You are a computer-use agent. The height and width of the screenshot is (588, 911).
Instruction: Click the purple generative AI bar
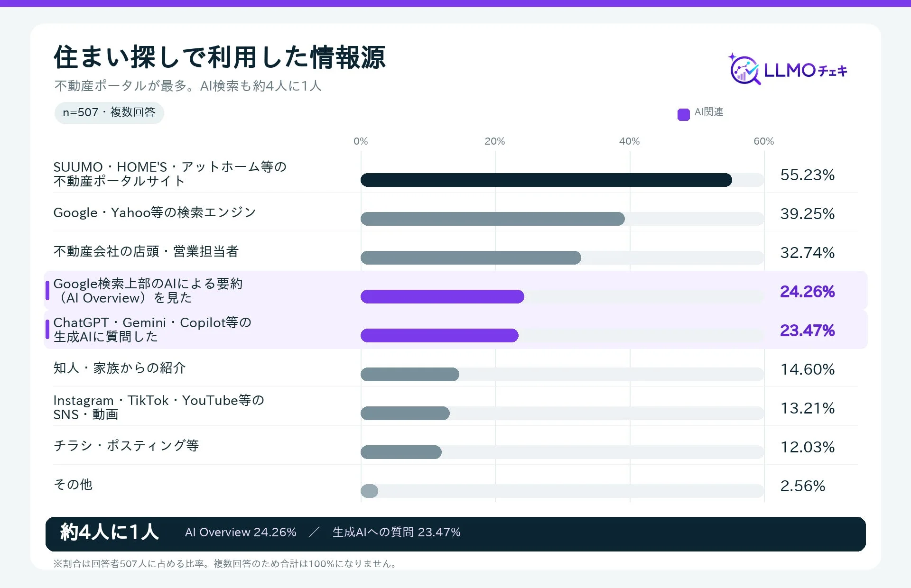(439, 335)
